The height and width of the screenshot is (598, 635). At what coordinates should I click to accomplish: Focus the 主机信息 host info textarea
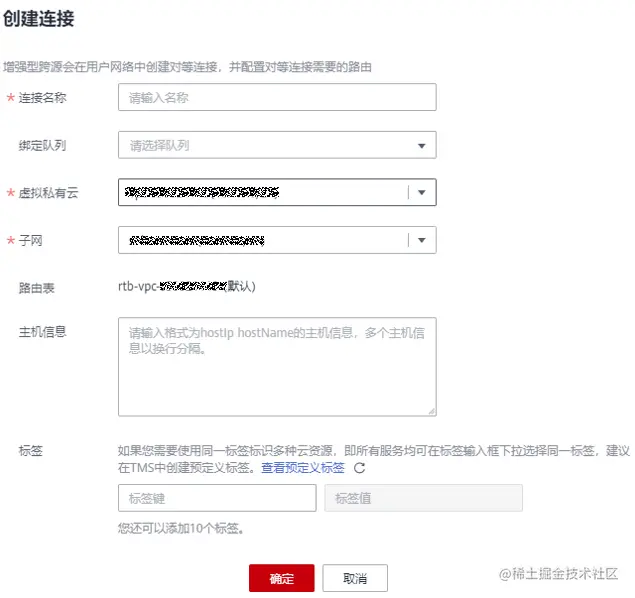tap(277, 366)
